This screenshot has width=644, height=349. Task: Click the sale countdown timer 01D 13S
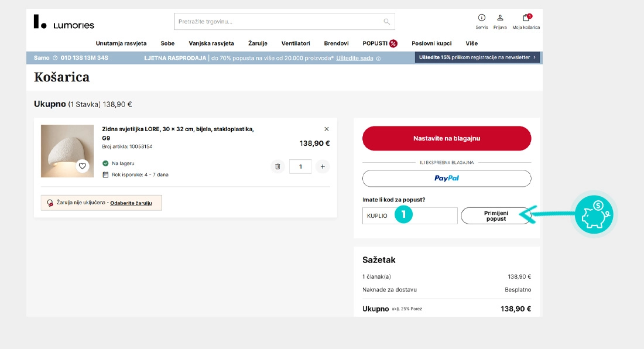tap(84, 58)
